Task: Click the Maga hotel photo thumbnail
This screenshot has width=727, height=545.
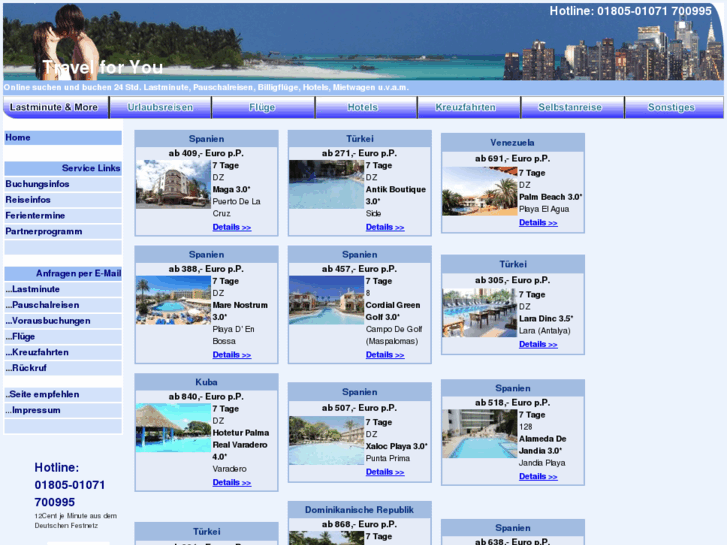Action: 173,184
